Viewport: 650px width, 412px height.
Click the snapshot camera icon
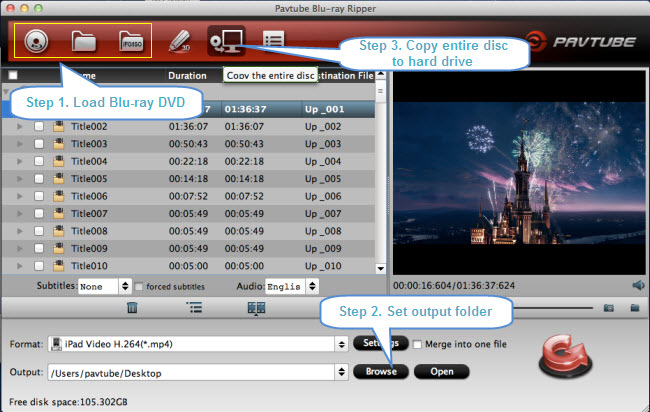point(609,308)
